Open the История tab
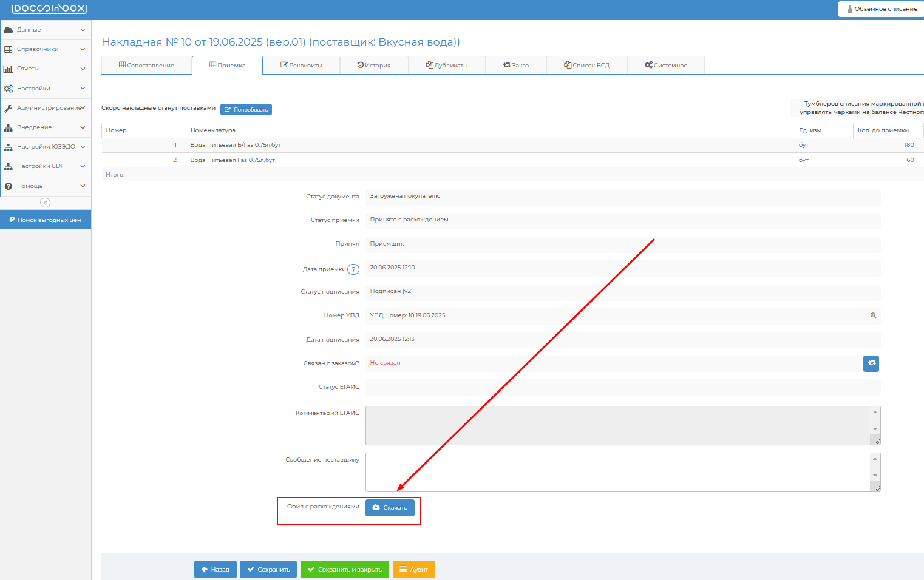This screenshot has width=924, height=580. coord(374,66)
